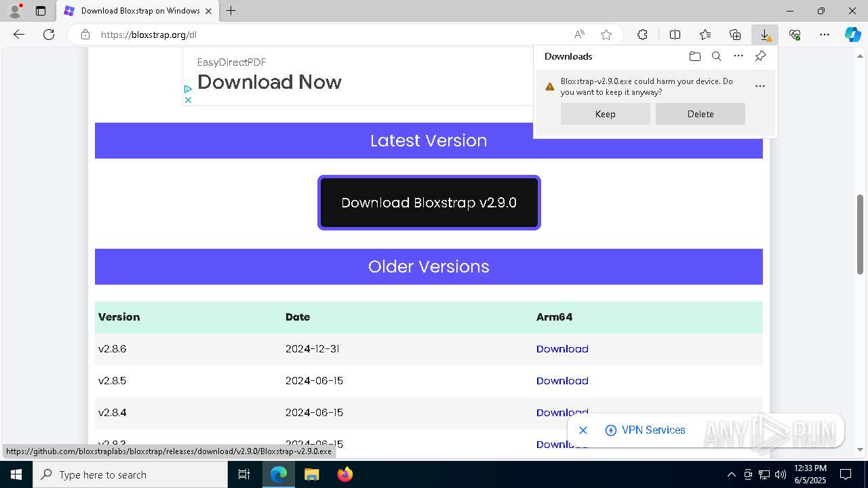The image size is (868, 488).
Task: View site information lock icon
Action: pyautogui.click(x=85, y=35)
